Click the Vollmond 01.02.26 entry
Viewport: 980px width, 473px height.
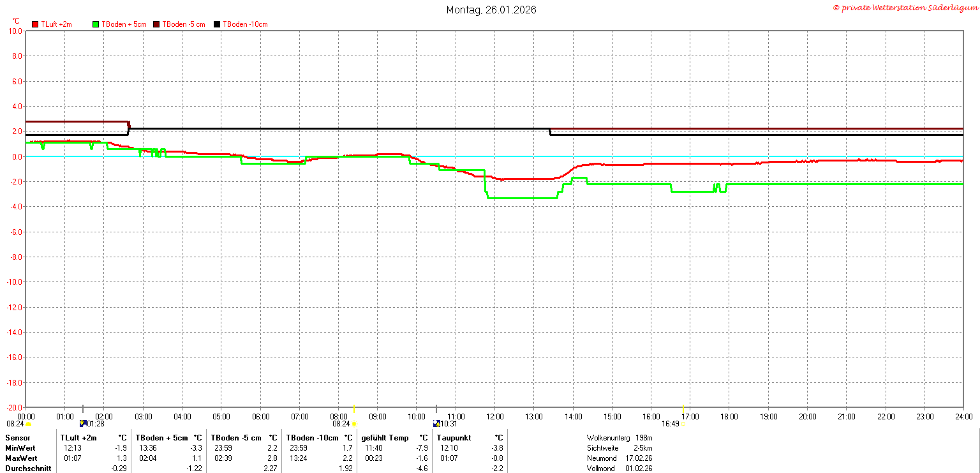[x=619, y=469]
